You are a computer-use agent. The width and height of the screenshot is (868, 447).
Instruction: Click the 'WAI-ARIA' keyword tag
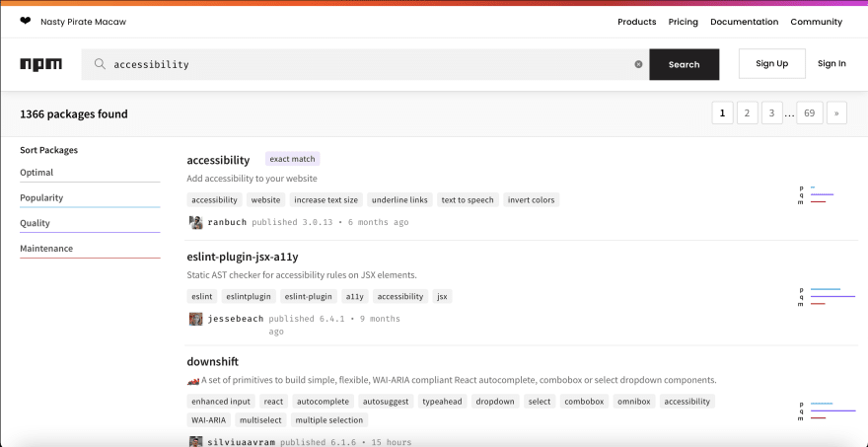(x=209, y=419)
